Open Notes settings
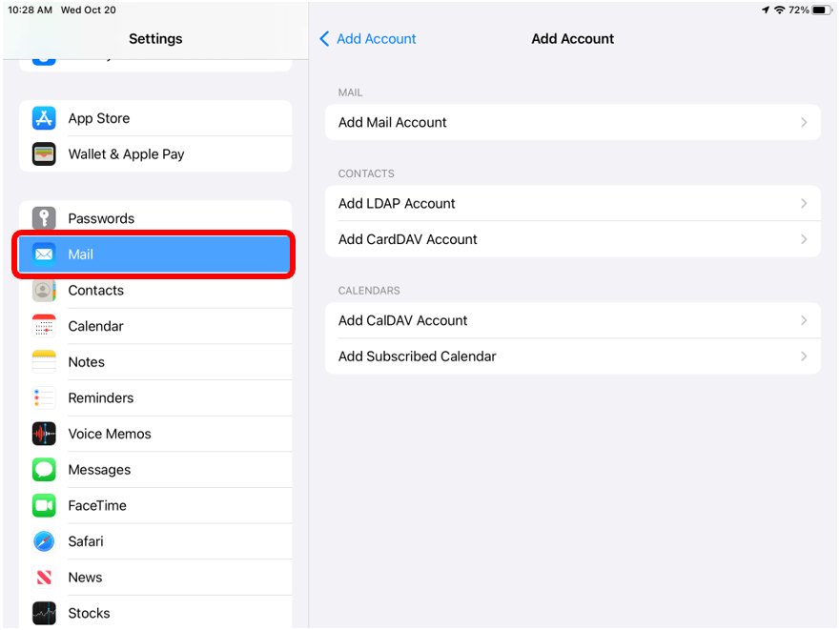This screenshot has width=840, height=630. tap(155, 362)
